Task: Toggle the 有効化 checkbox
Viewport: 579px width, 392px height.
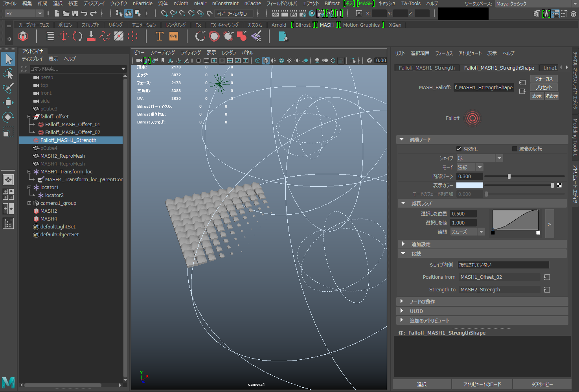Action: pyautogui.click(x=459, y=149)
